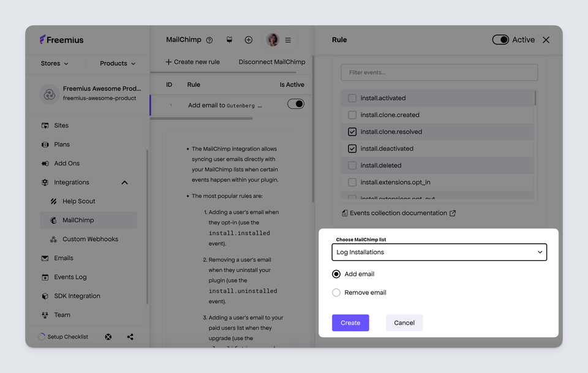The height and width of the screenshot is (373, 588).
Task: Uncheck the install.deactivated event
Action: click(x=352, y=149)
